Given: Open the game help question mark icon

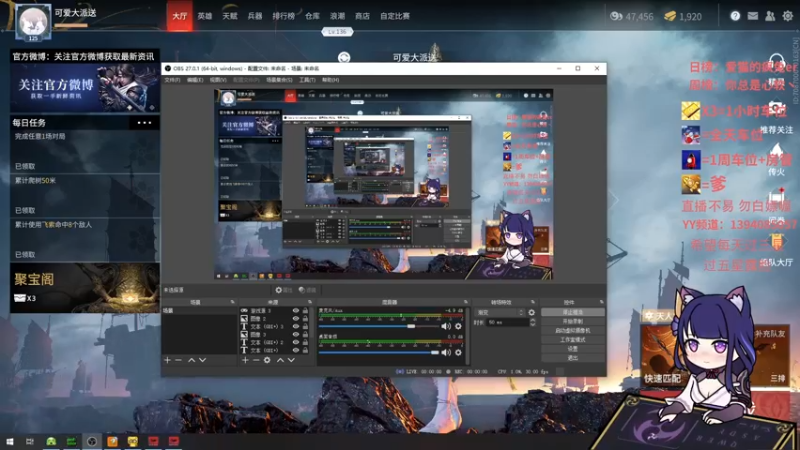Looking at the screenshot, I should click(x=735, y=16).
